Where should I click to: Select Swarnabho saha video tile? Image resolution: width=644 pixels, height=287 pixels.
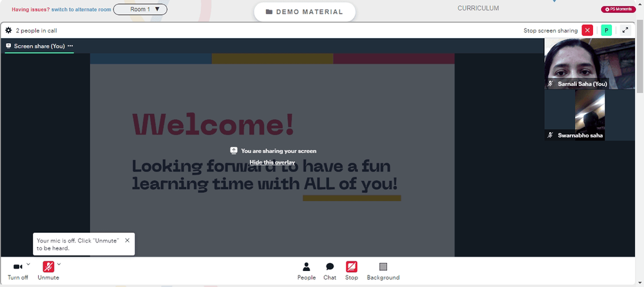pos(589,115)
